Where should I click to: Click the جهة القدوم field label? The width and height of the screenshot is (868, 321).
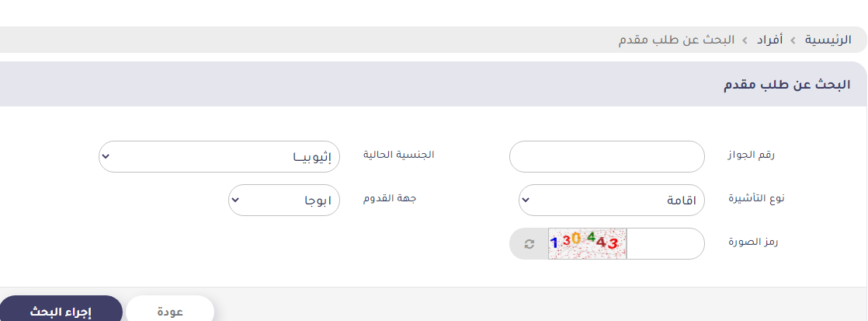click(x=389, y=198)
